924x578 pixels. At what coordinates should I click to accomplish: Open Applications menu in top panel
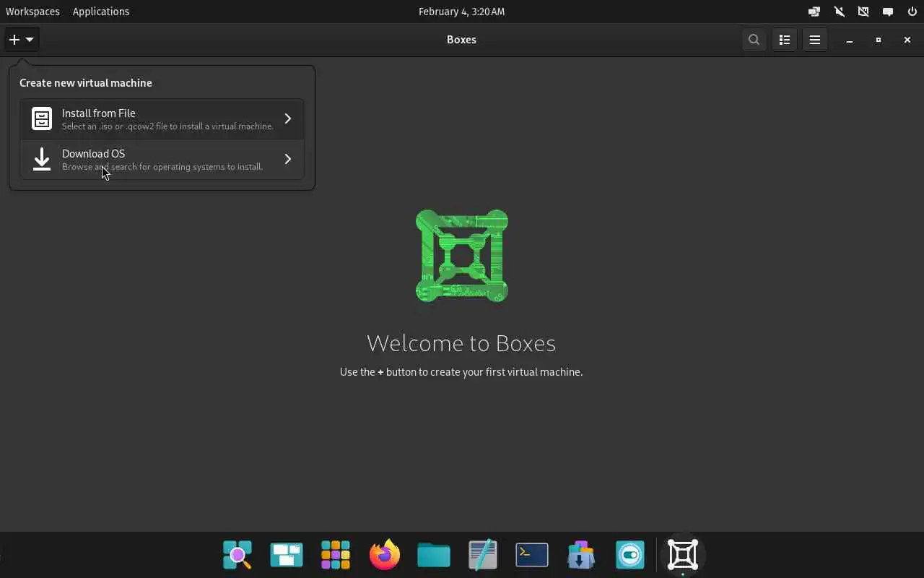[101, 12]
